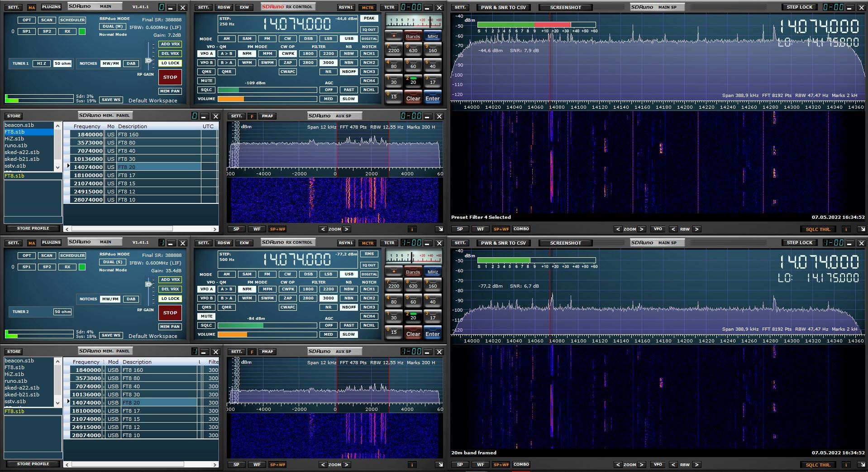Adjust VOLUME slider in instance 0 RX Control
Image resolution: width=868 pixels, height=472 pixels.
pyautogui.click(x=267, y=99)
